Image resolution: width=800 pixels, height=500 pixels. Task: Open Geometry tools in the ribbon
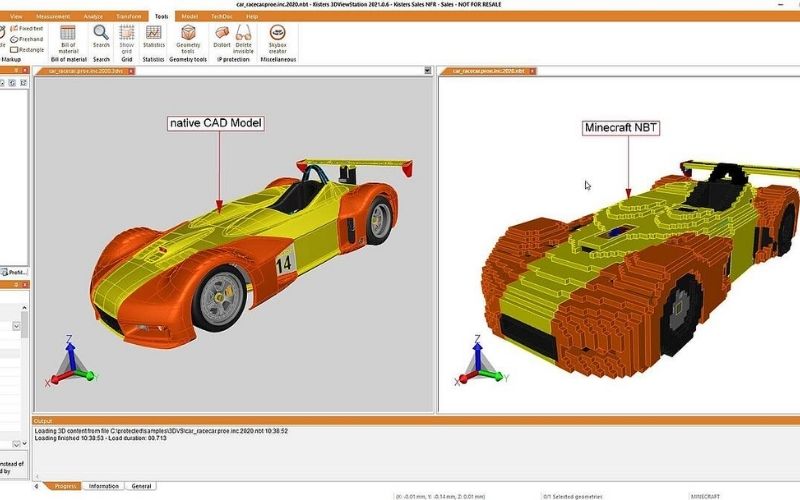click(188, 39)
